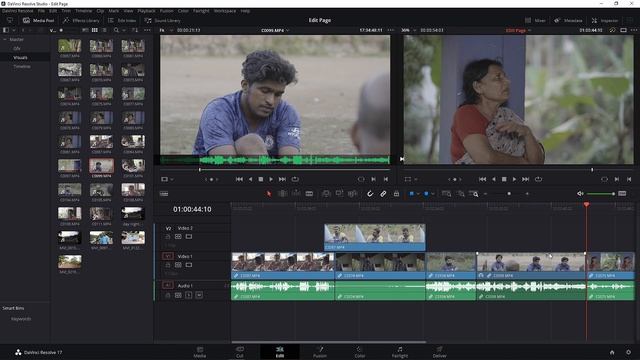
Task: Select the Blade Edit Mode tool
Action: 309,194
